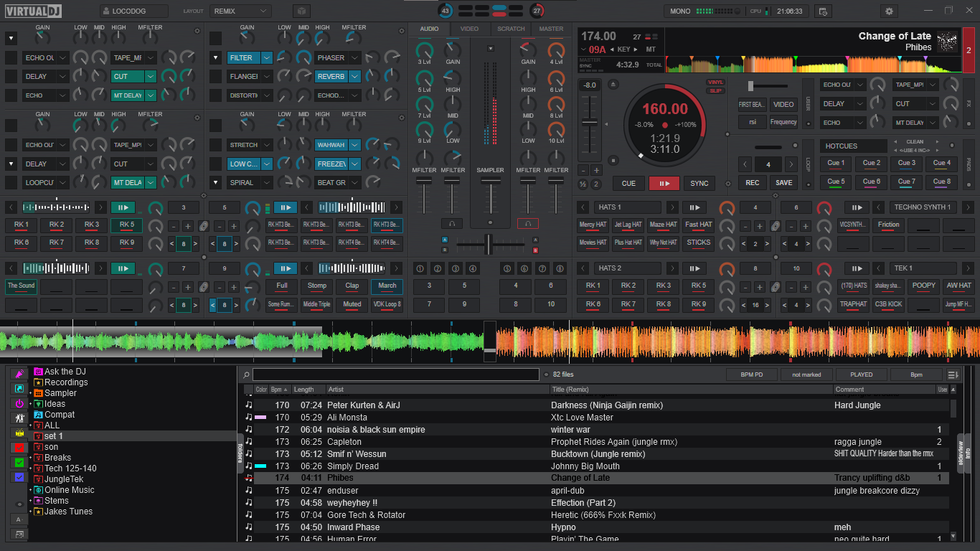Open the REMIX layout dropdown
This screenshot has height=551, width=980.
[x=240, y=11]
